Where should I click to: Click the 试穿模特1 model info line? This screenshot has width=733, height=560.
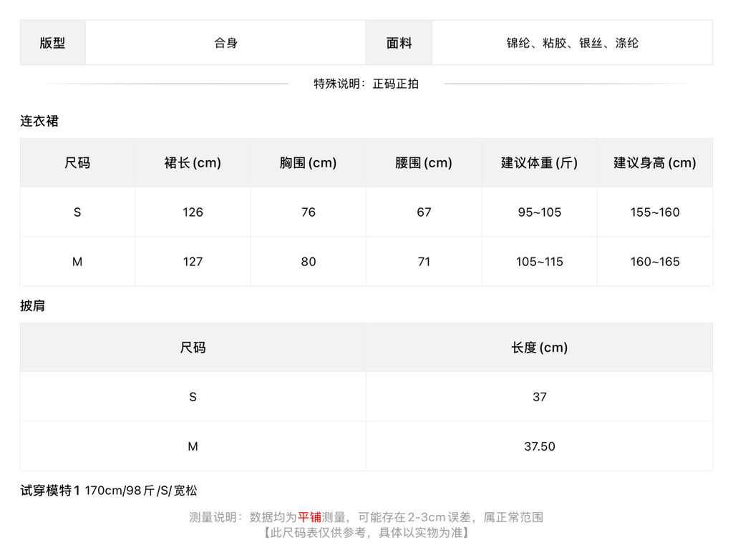(109, 491)
